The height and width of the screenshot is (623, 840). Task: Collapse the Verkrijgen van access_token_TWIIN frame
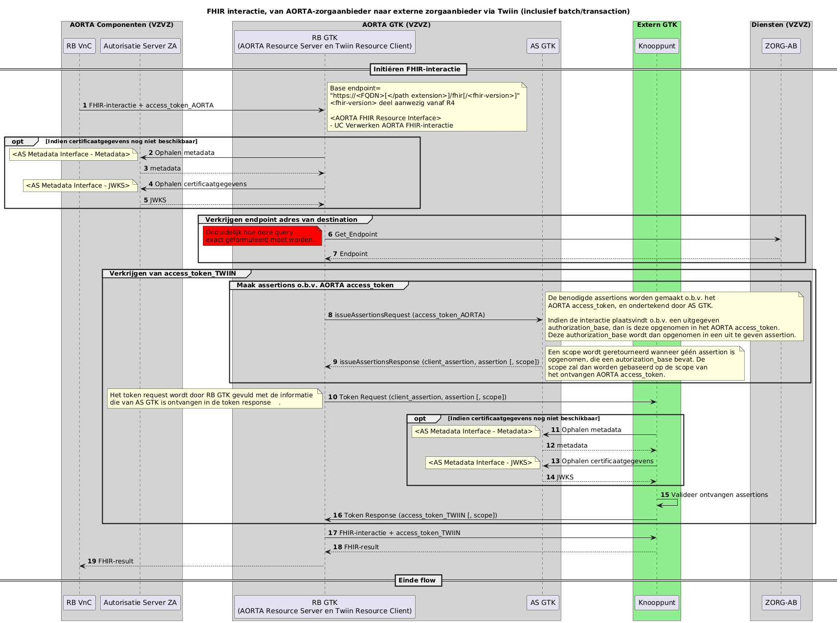173,273
